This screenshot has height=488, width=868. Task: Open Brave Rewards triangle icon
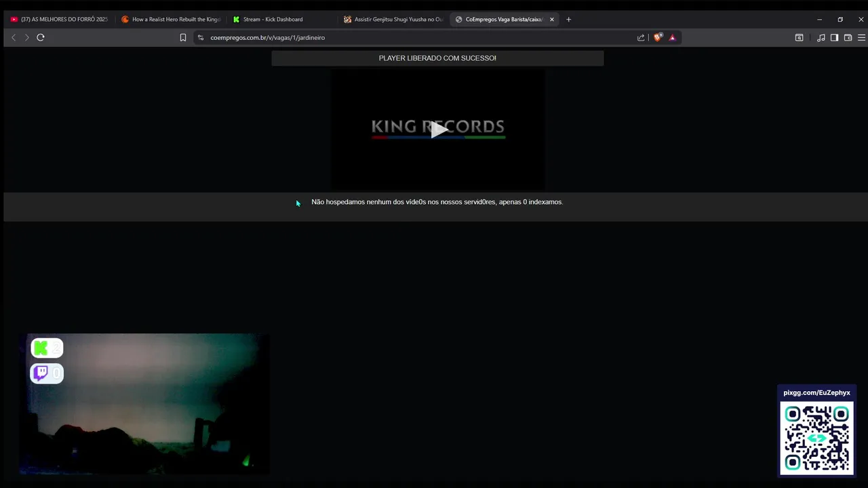point(672,37)
